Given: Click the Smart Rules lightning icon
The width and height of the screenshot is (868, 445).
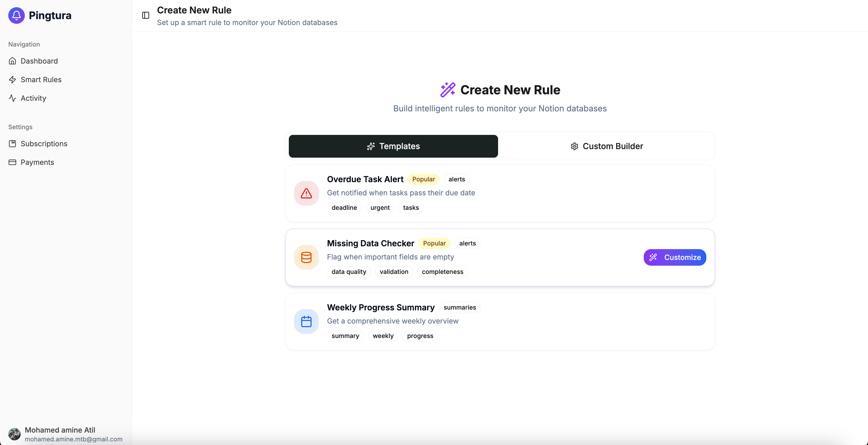Looking at the screenshot, I should [12, 79].
